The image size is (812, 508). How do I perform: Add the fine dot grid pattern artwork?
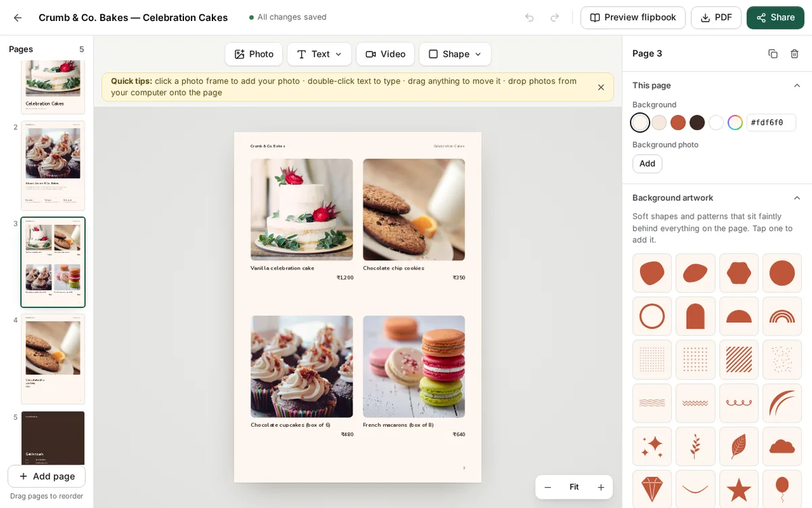pyautogui.click(x=652, y=360)
